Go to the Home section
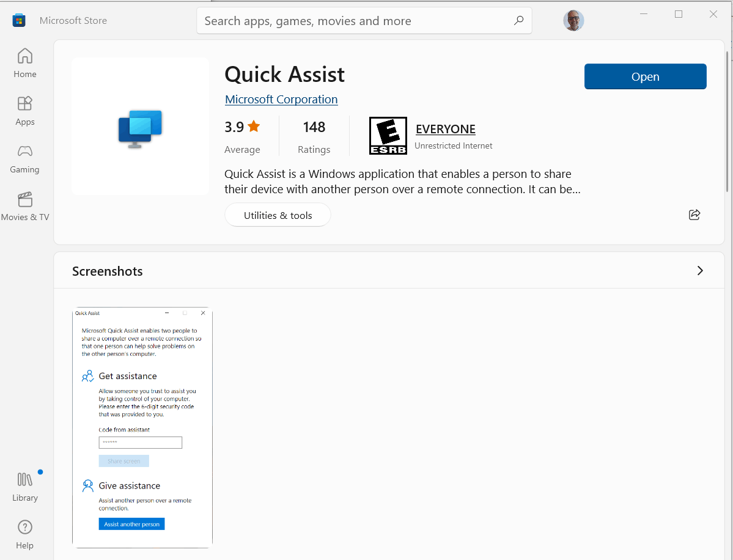Screen dimensions: 733x560 (x=25, y=63)
